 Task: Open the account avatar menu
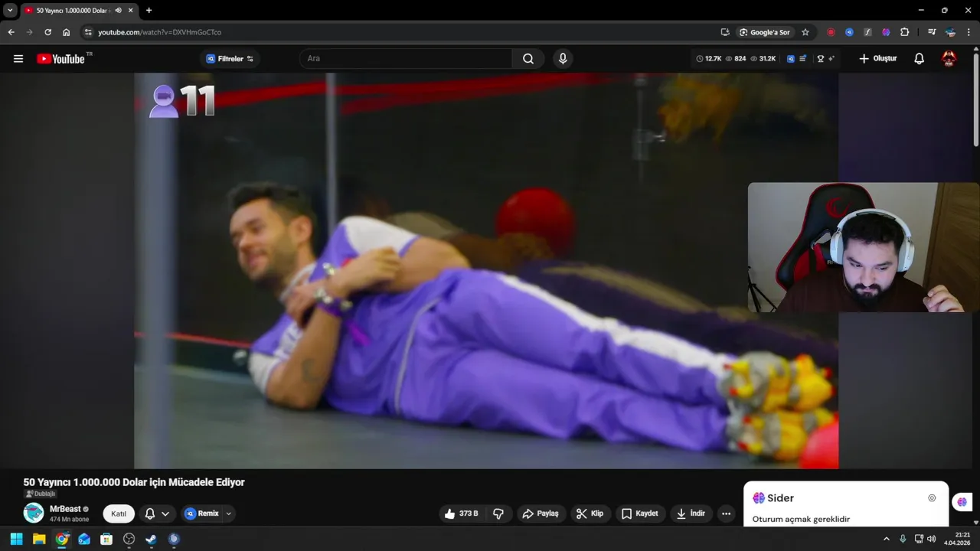[949, 59]
